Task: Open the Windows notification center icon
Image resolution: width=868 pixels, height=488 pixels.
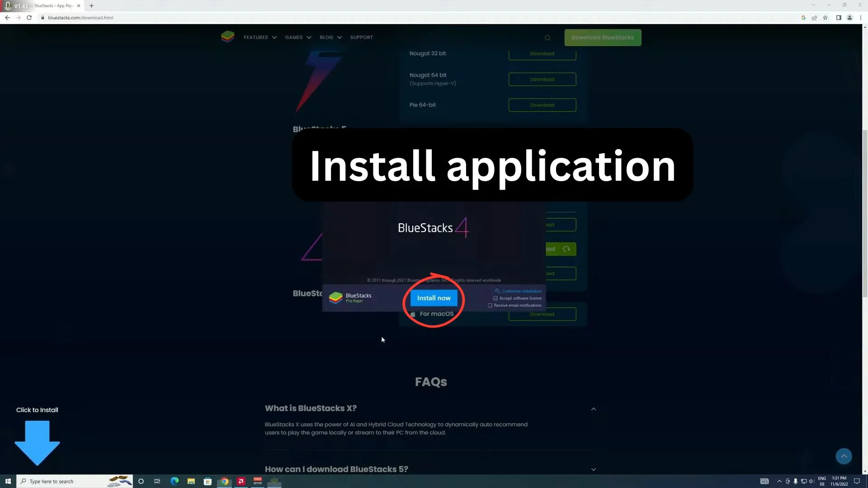Action: (857, 481)
